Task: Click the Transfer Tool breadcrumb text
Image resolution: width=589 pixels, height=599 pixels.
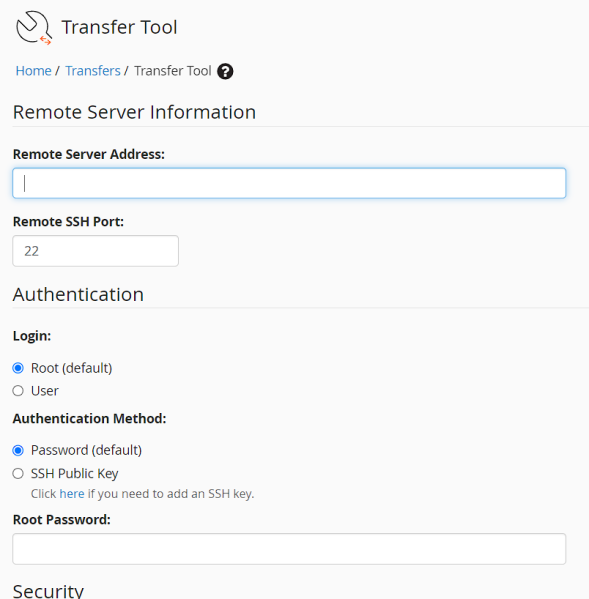Action: 173,71
